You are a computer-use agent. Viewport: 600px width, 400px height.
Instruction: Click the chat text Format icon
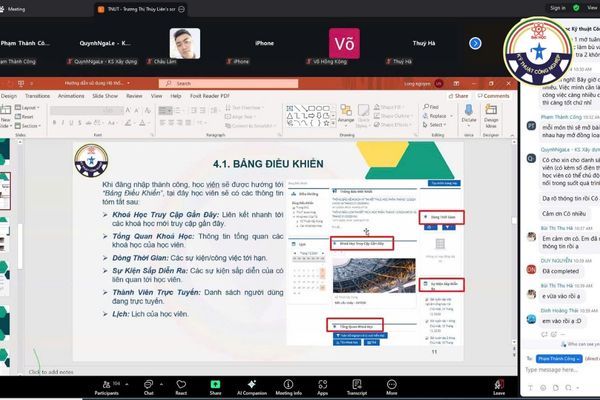530,388
